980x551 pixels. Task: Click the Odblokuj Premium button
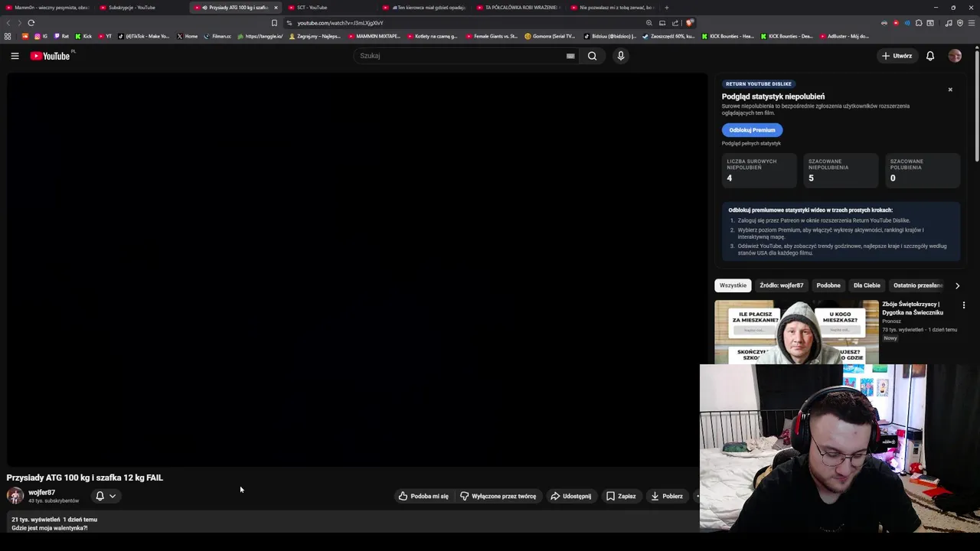[752, 130]
